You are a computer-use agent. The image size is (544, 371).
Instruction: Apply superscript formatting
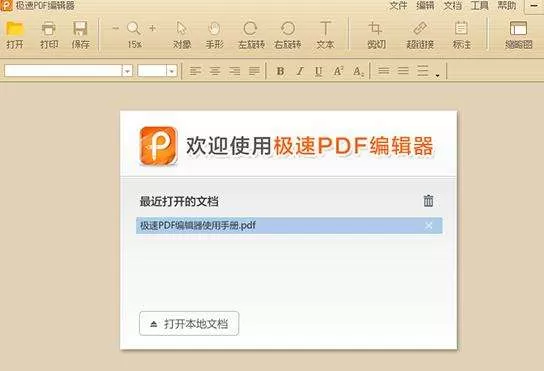338,71
